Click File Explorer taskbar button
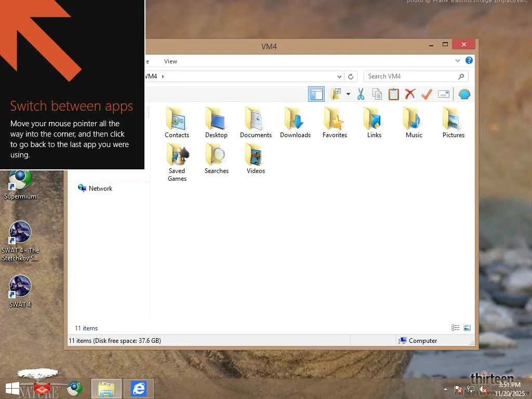This screenshot has width=532, height=399. coord(106,389)
